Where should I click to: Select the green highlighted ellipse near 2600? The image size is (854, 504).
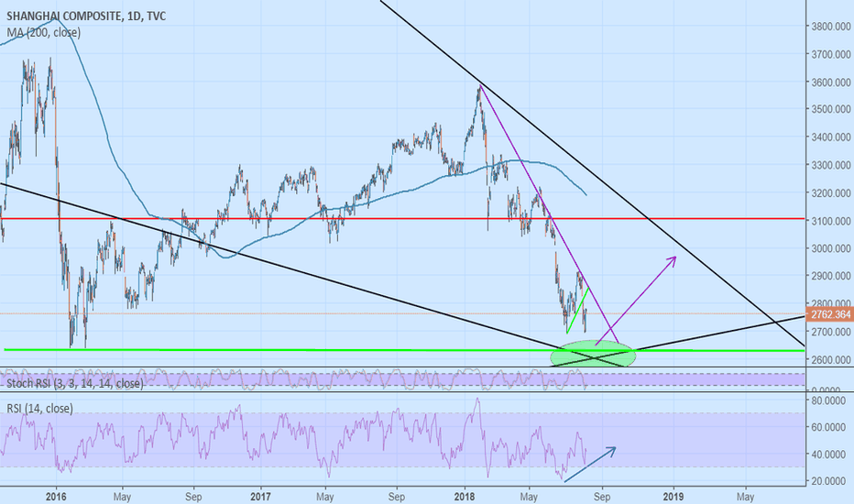click(593, 353)
